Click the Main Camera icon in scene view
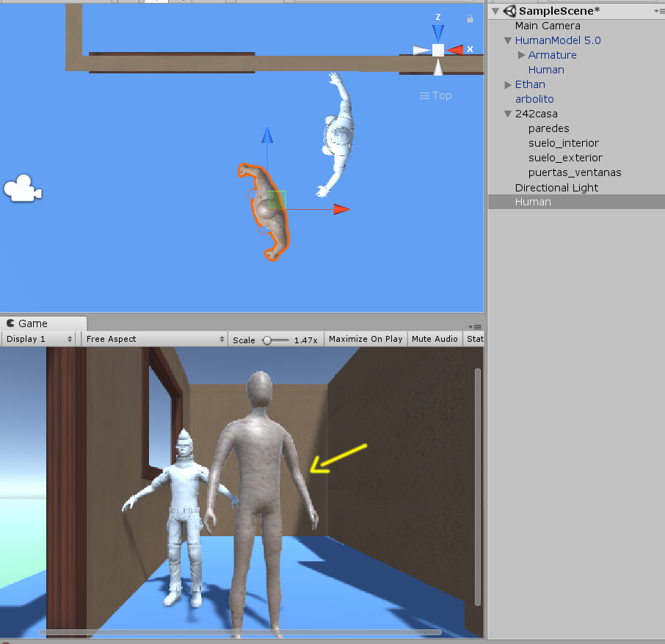The height and width of the screenshot is (644, 665). click(x=23, y=188)
